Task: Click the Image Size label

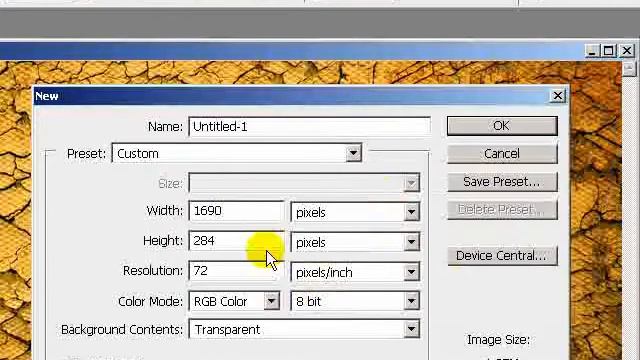Action: [498, 340]
